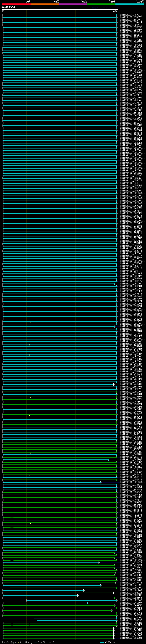
Task: Open hit UniRef100_A8J0I0
Action: coord(131,15)
